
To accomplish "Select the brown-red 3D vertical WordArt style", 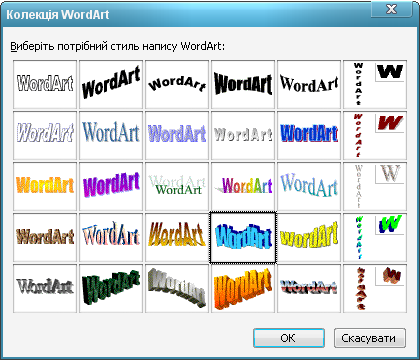I will click(375, 288).
